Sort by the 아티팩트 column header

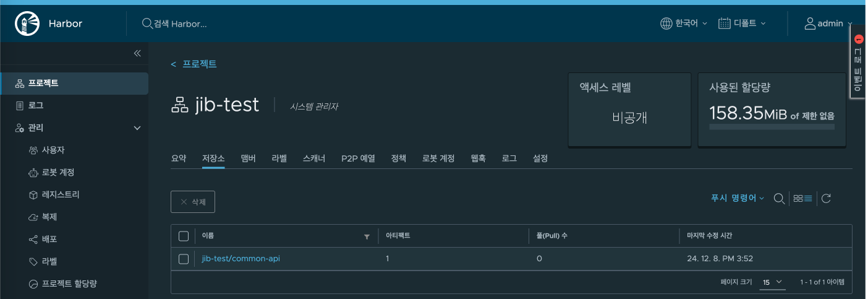tap(398, 236)
